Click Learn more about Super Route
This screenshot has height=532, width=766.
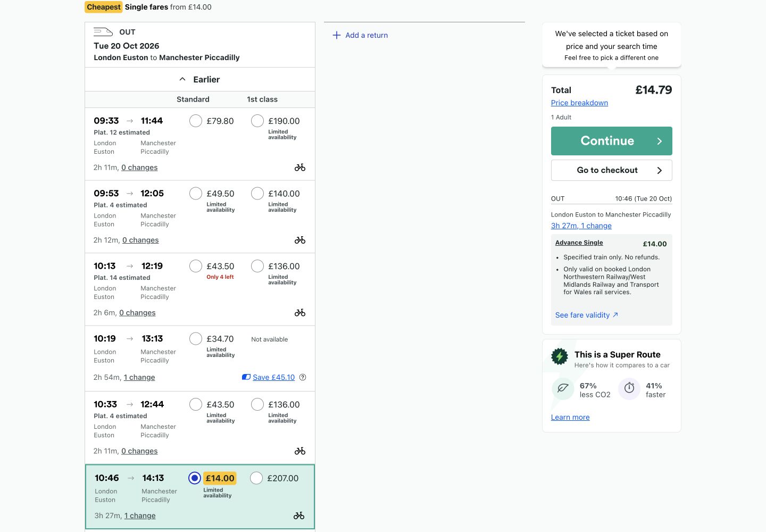coord(570,417)
